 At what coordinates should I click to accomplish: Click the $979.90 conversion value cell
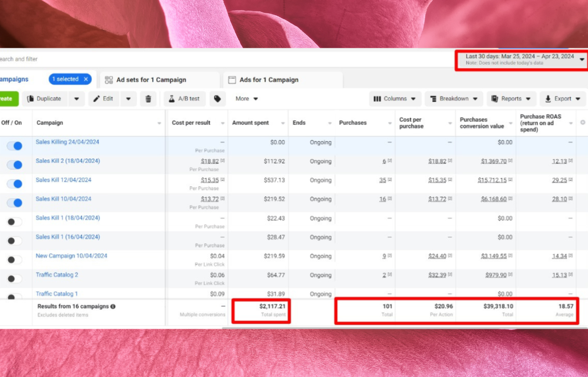tap(496, 276)
